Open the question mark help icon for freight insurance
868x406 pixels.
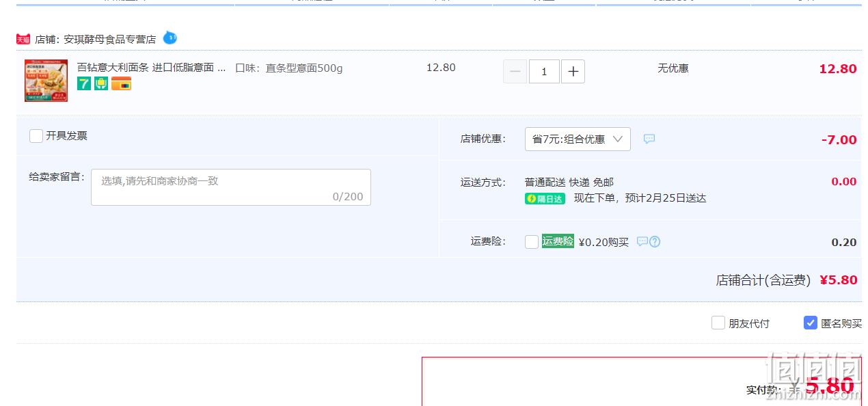655,241
